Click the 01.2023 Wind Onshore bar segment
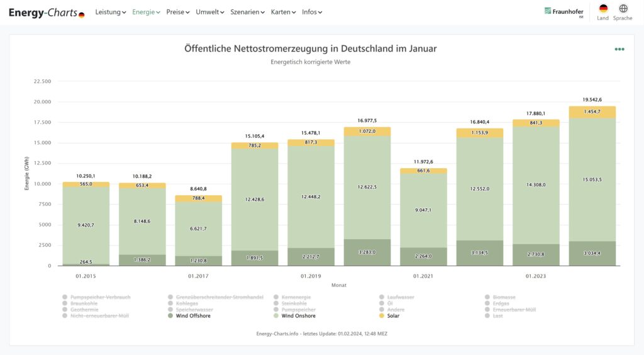 click(536, 185)
